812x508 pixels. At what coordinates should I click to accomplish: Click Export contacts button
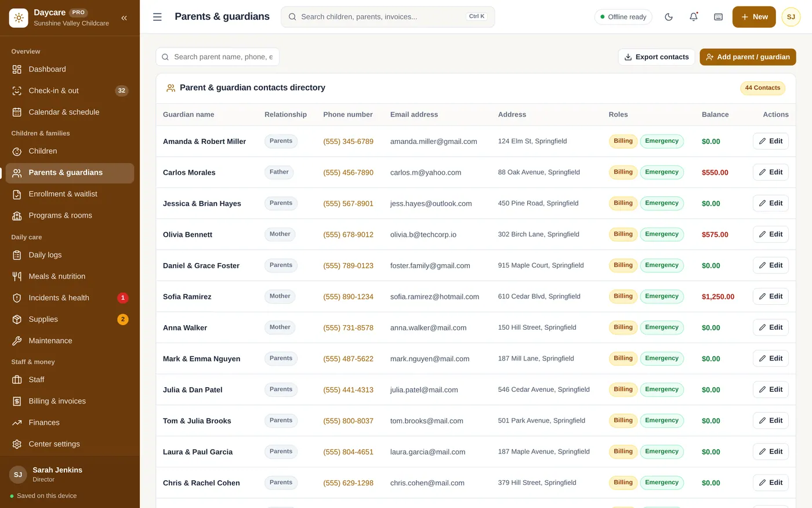pos(657,57)
